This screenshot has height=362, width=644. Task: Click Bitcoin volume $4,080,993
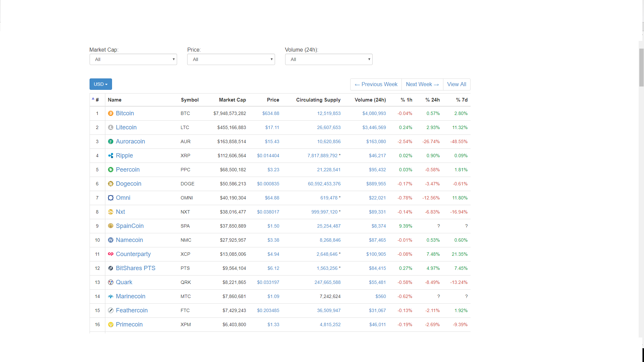click(x=374, y=113)
